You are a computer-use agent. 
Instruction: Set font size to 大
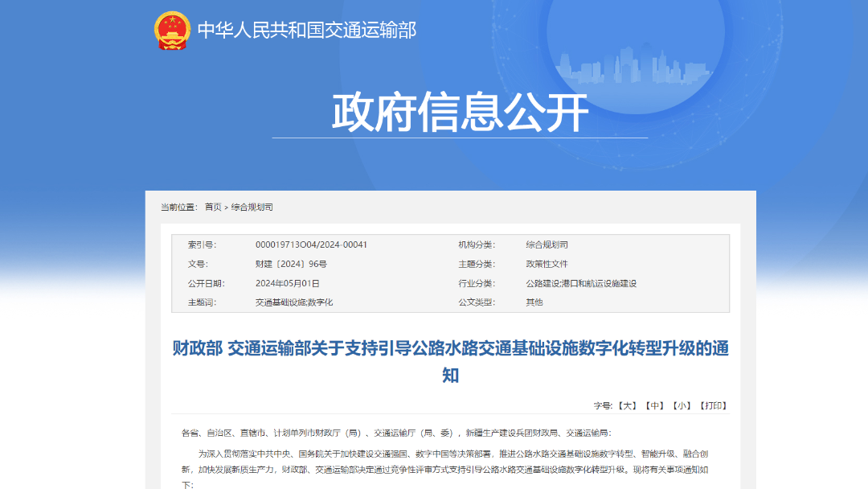point(627,406)
